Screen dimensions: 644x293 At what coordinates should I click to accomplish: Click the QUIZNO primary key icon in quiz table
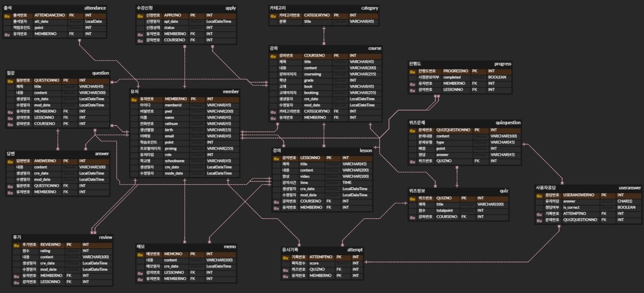point(412,198)
